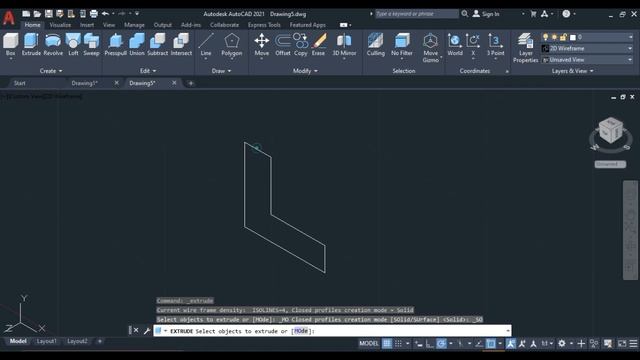Apply the Union boolean tool

click(x=137, y=44)
